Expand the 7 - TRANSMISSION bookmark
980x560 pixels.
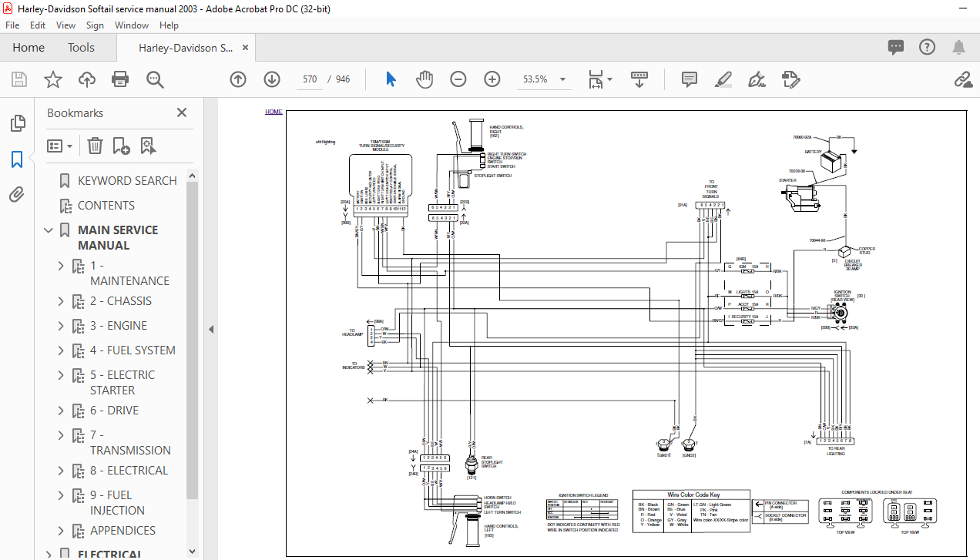(x=61, y=435)
